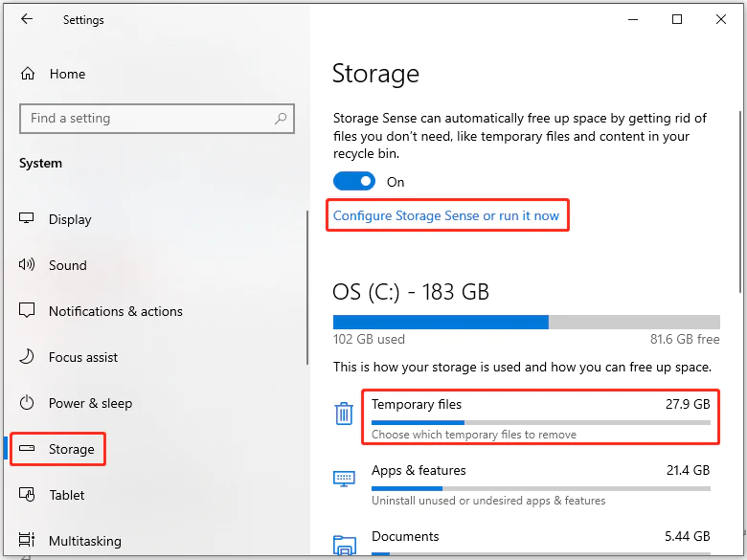The width and height of the screenshot is (747, 560).
Task: Click the Sound speaker icon
Action: point(28,265)
